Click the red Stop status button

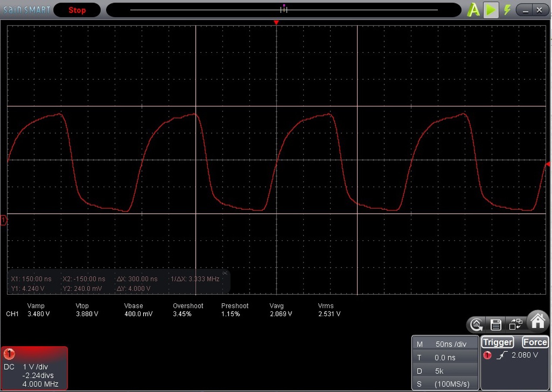click(77, 10)
